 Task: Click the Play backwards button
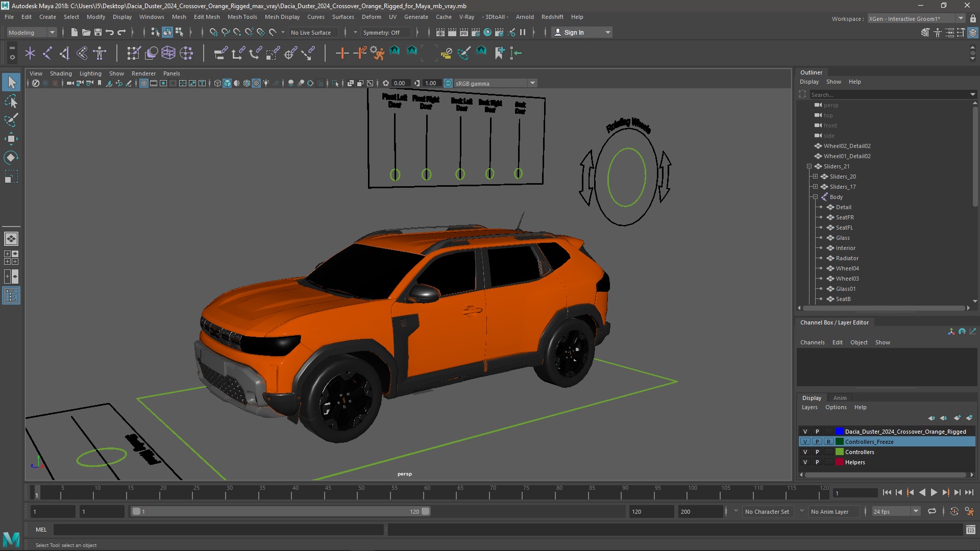(x=922, y=492)
